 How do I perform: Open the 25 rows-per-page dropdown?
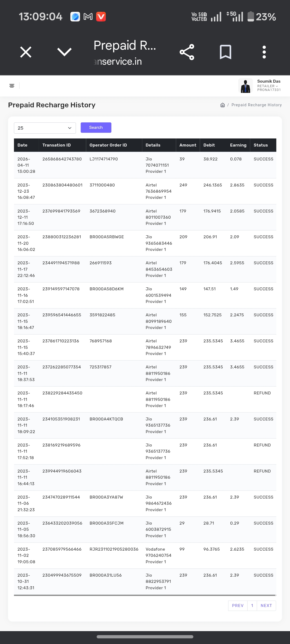[x=45, y=128]
